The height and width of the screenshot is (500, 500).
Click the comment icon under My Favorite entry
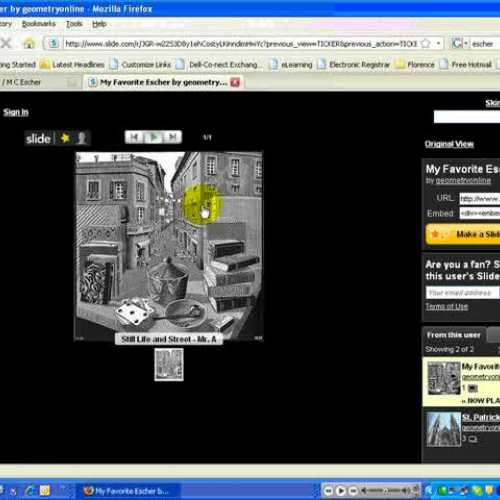click(473, 388)
